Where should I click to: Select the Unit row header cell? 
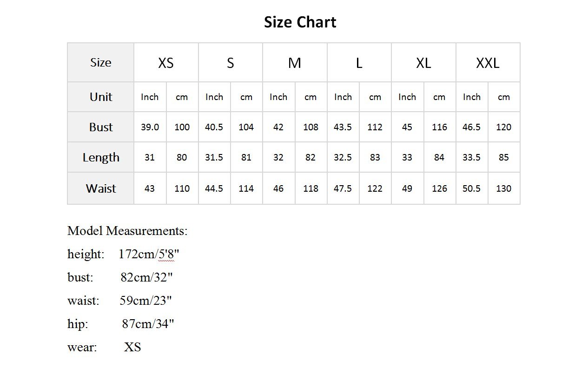(101, 97)
